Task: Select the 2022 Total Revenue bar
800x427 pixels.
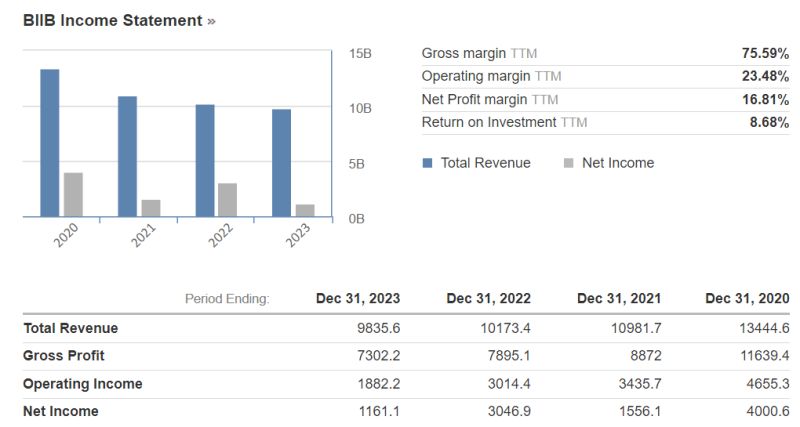Action: [205, 161]
